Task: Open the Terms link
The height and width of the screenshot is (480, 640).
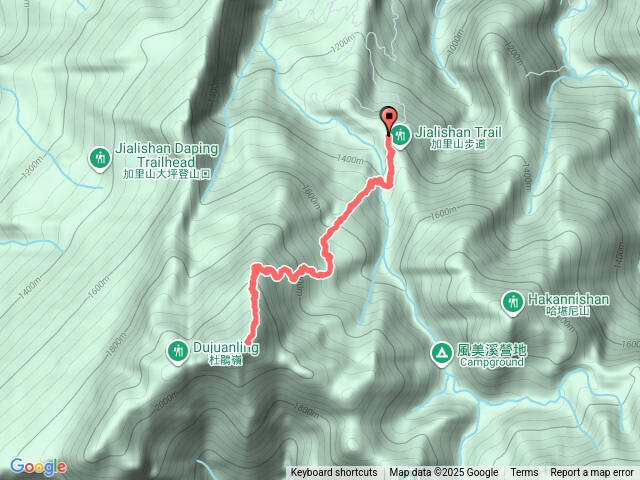Action: pos(524,473)
